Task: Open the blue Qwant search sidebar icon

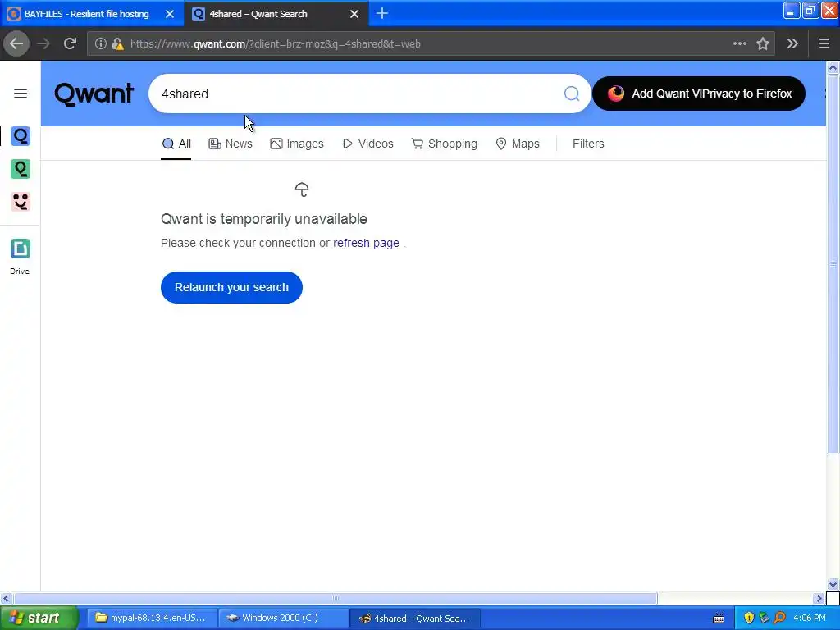Action: tap(21, 136)
